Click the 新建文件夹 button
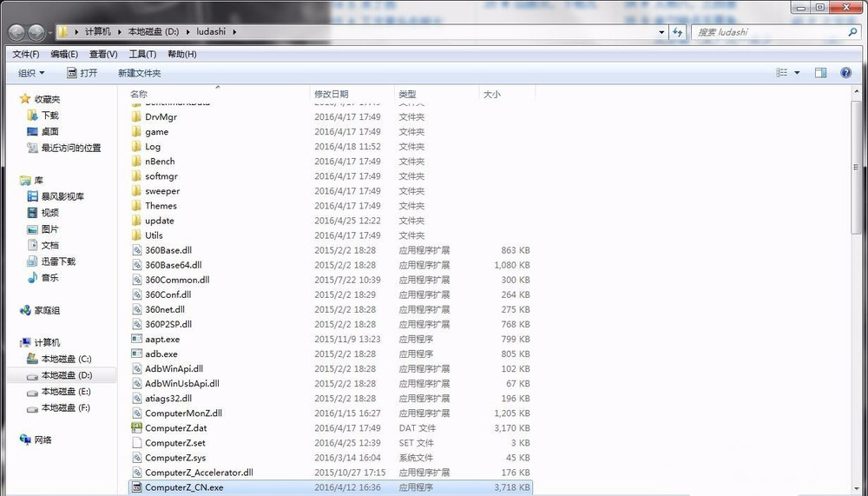 tap(140, 73)
